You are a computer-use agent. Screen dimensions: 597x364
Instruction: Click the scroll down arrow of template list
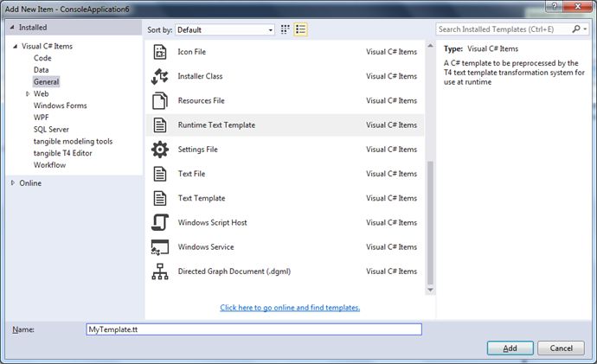(x=430, y=290)
